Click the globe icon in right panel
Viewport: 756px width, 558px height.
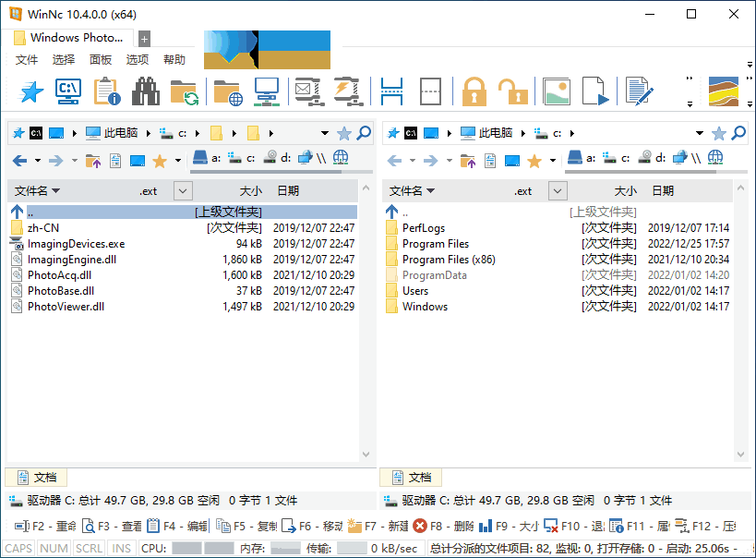[x=715, y=157]
